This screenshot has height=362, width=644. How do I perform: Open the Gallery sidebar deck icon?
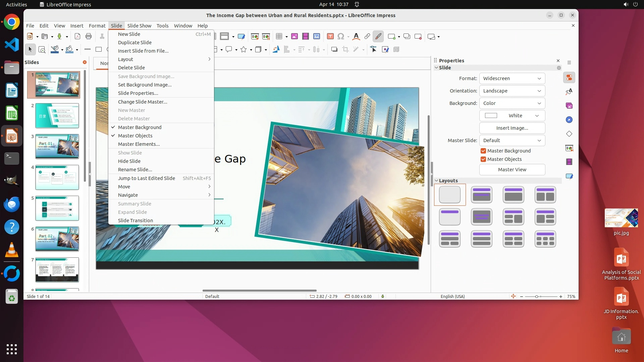[x=569, y=106]
